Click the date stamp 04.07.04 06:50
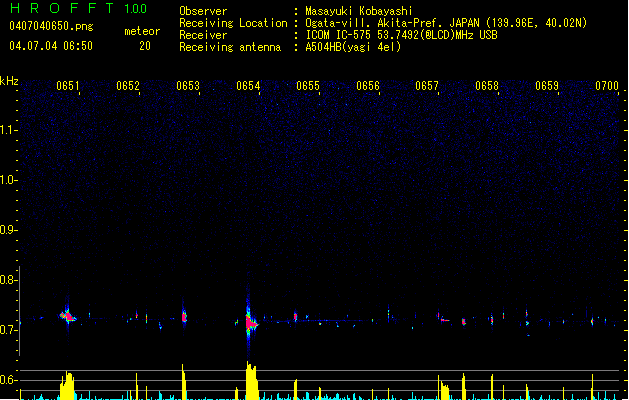 click(x=51, y=46)
